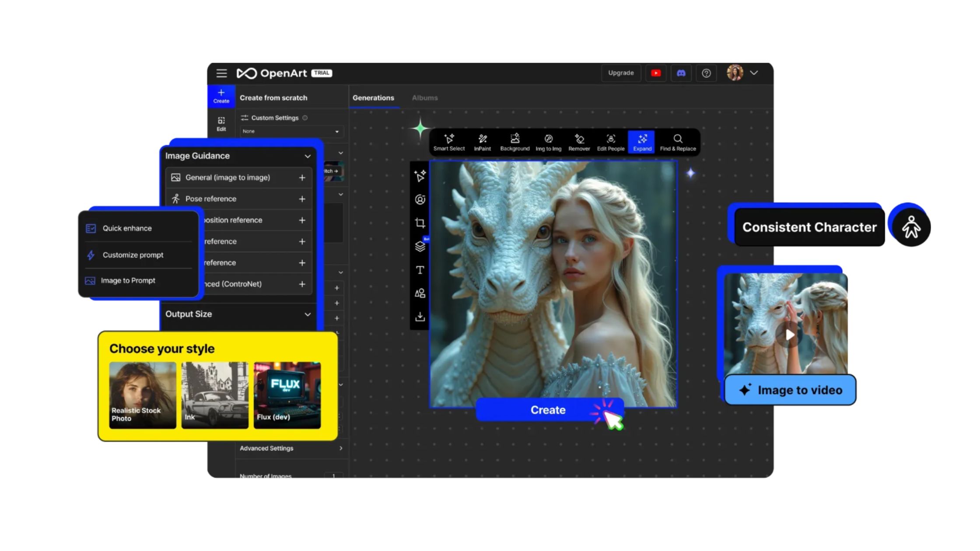Image resolution: width=980 pixels, height=551 pixels.
Task: Open the layers tool in vertical toolbar
Action: (420, 246)
